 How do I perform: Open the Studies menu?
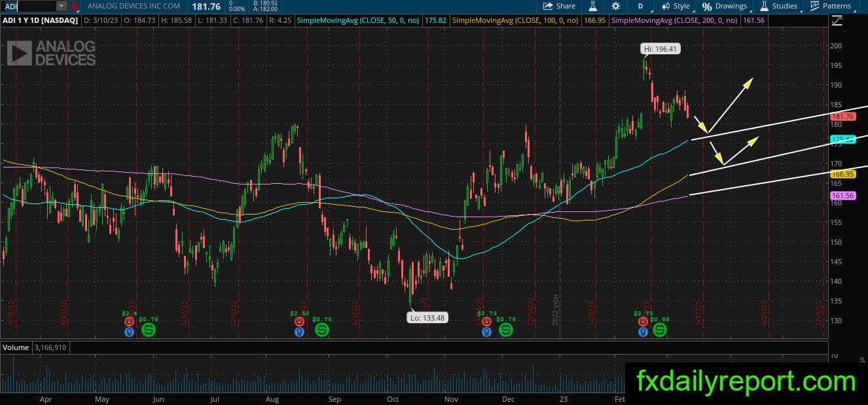pyautogui.click(x=778, y=6)
